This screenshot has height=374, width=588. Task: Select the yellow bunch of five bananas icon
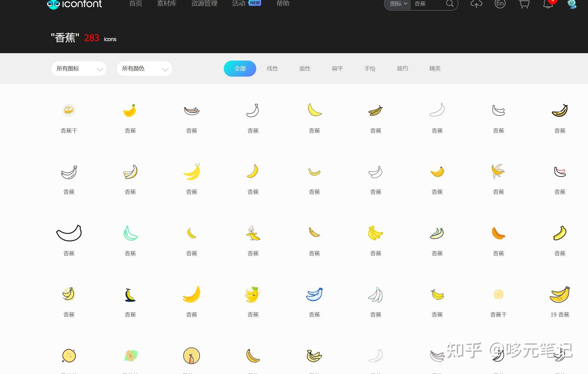point(375,233)
